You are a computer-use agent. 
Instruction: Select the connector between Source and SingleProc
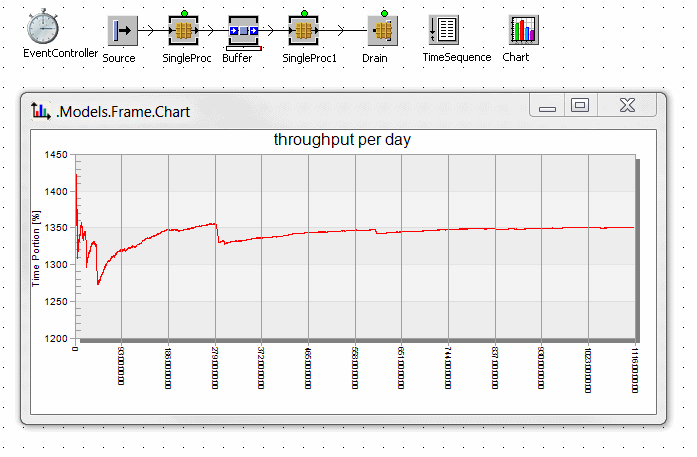(150, 32)
